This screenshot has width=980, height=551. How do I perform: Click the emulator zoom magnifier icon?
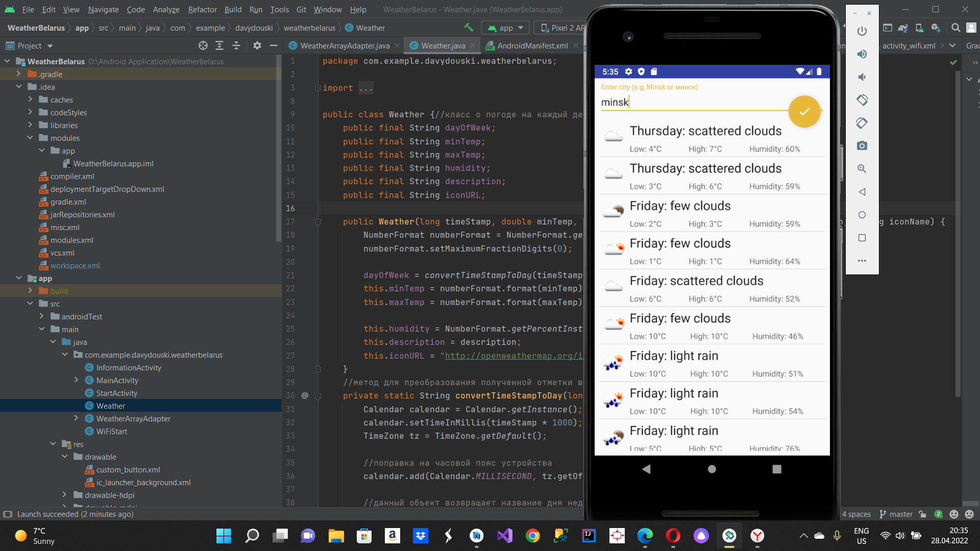click(862, 169)
